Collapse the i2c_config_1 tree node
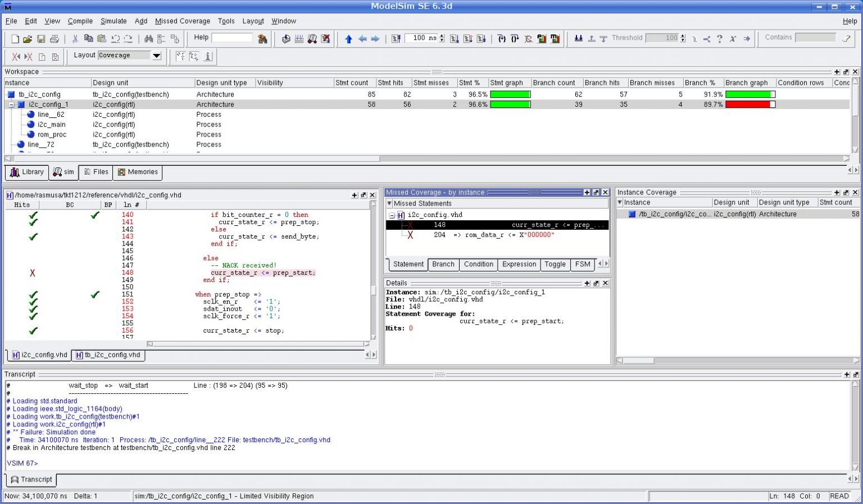863x504 pixels. pyautogui.click(x=11, y=105)
